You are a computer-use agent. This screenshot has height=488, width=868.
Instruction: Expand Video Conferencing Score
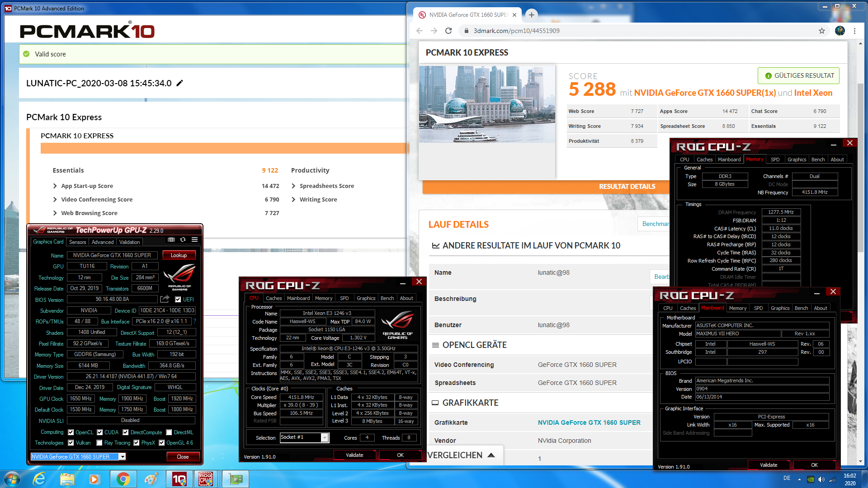pos(55,199)
